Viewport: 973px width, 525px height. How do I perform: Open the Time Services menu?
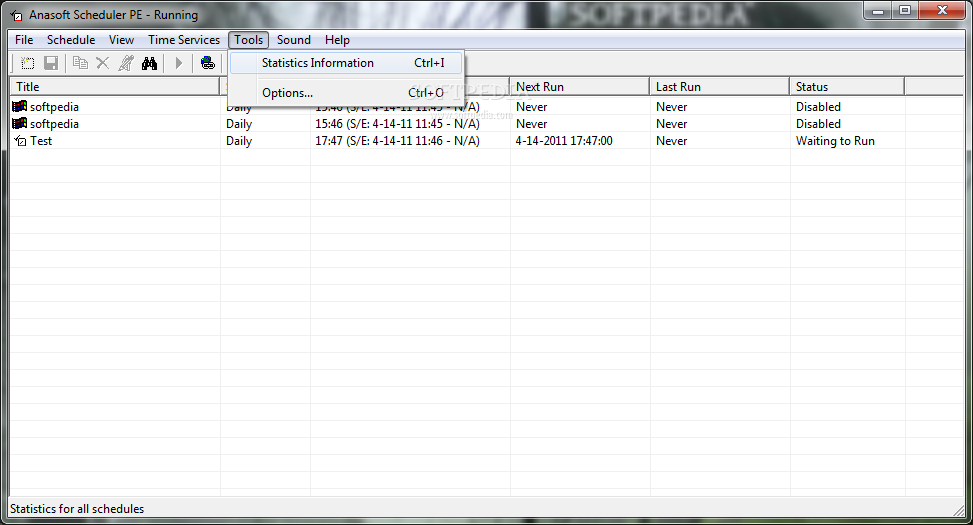[x=184, y=40]
